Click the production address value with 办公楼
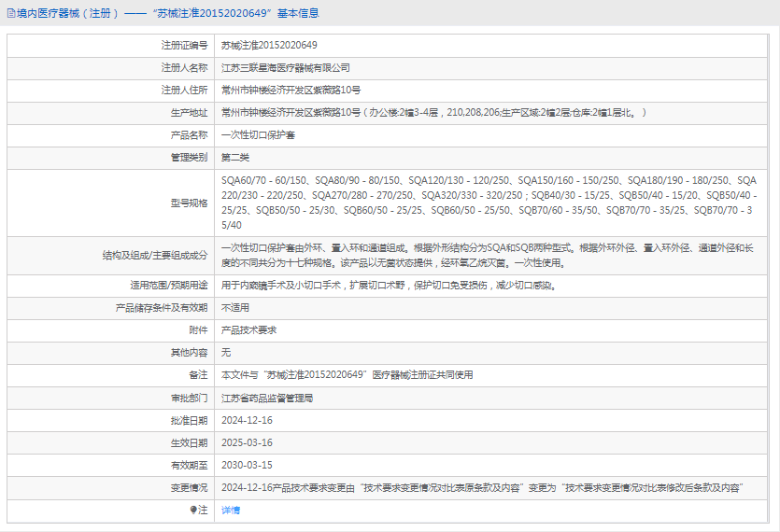 (x=433, y=112)
